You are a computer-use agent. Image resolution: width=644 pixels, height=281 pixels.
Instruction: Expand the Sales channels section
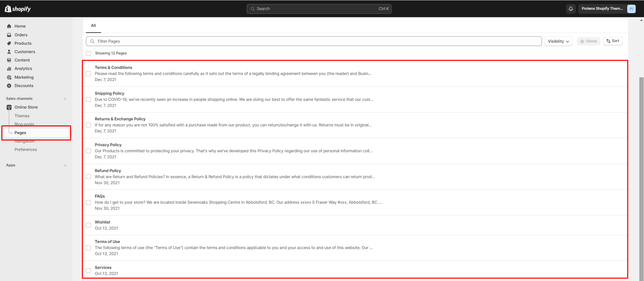[65, 99]
